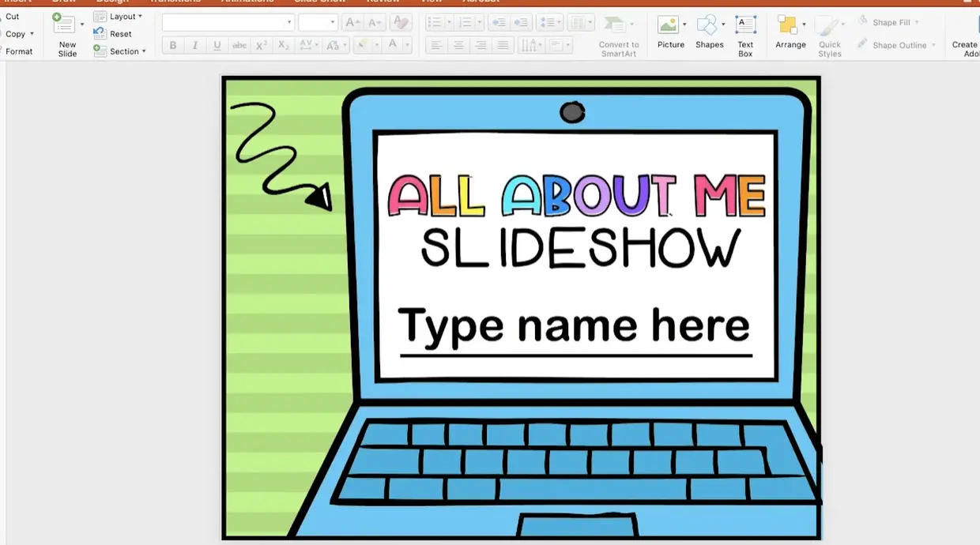Open the font name combo box
The image size is (980, 545).
pyautogui.click(x=228, y=23)
